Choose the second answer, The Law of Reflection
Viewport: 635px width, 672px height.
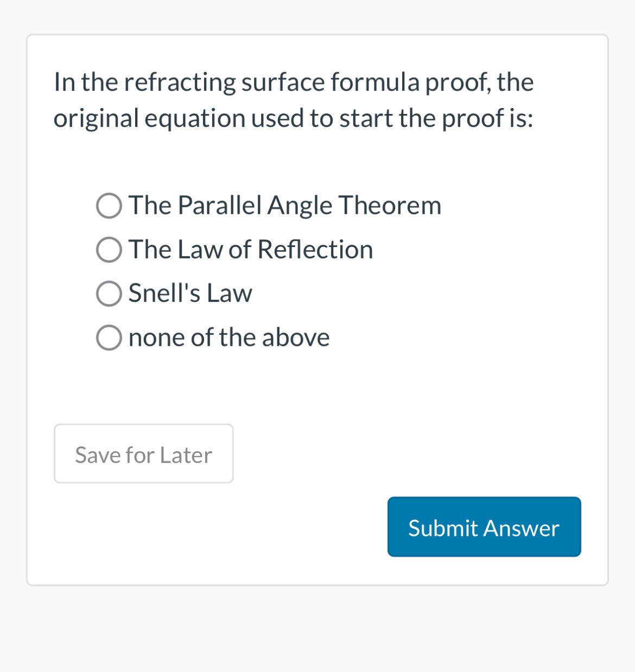[250, 250]
